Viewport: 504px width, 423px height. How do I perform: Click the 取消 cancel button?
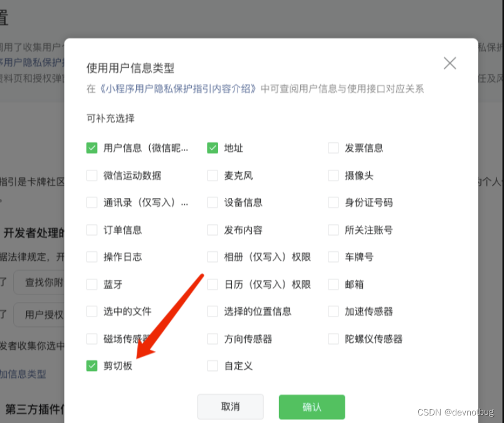231,407
